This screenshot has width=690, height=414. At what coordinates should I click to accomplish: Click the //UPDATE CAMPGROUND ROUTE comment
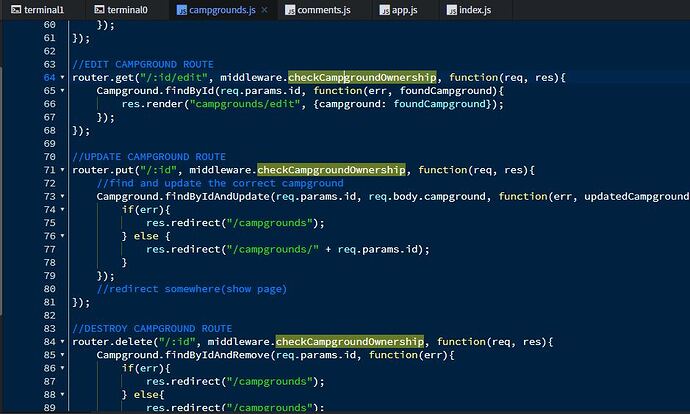(x=149, y=157)
